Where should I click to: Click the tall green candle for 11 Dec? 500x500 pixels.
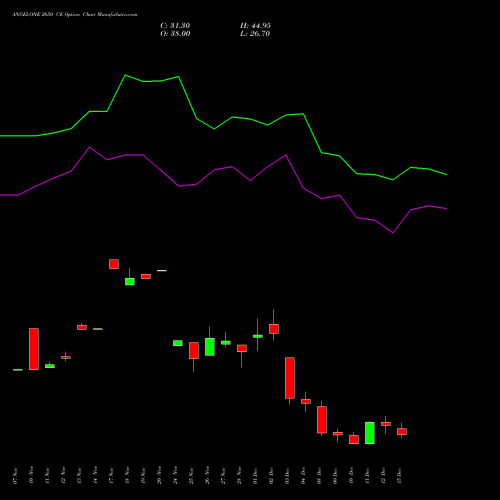click(x=370, y=433)
